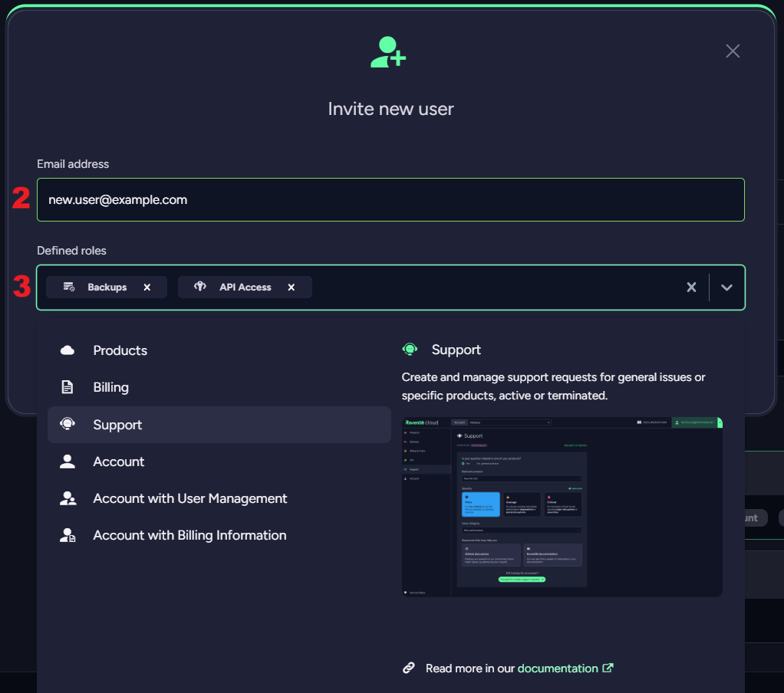
Task: Click the Account with User Management icon
Action: (x=68, y=498)
